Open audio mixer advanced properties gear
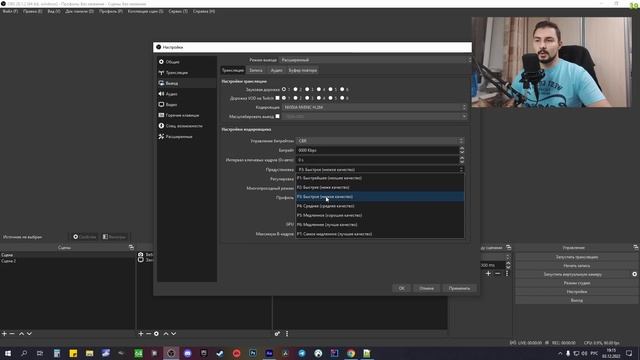This screenshot has width=640, height=360. pyautogui.click(x=277, y=333)
